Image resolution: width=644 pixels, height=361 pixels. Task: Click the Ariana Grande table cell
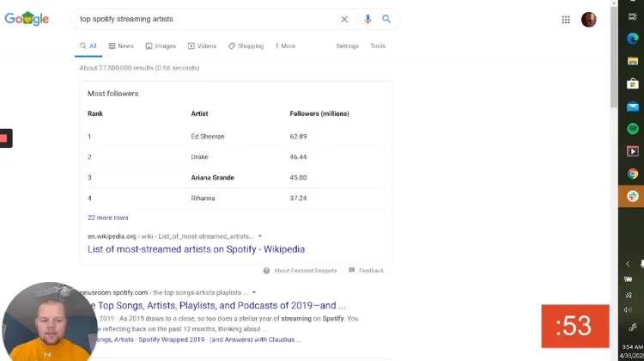[212, 178]
